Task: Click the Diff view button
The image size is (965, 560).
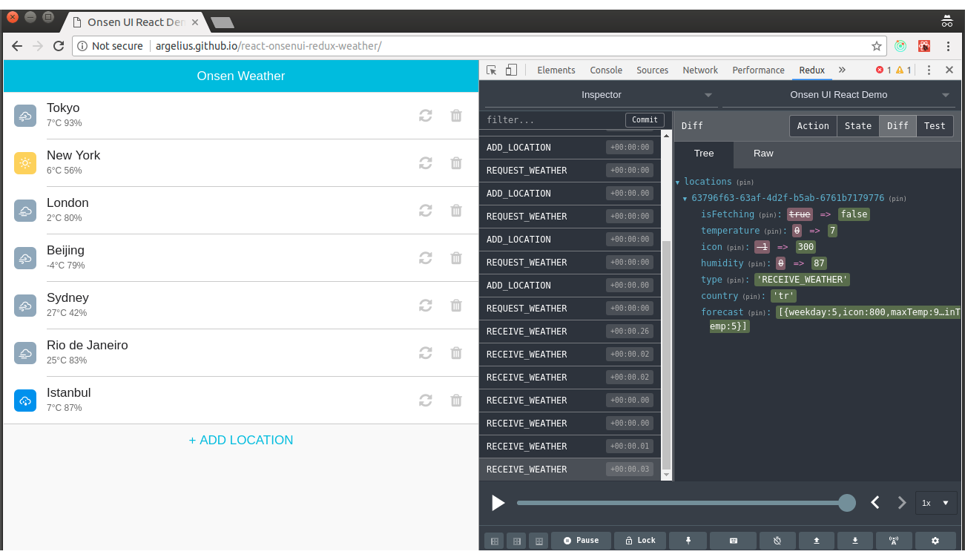Action: (898, 126)
